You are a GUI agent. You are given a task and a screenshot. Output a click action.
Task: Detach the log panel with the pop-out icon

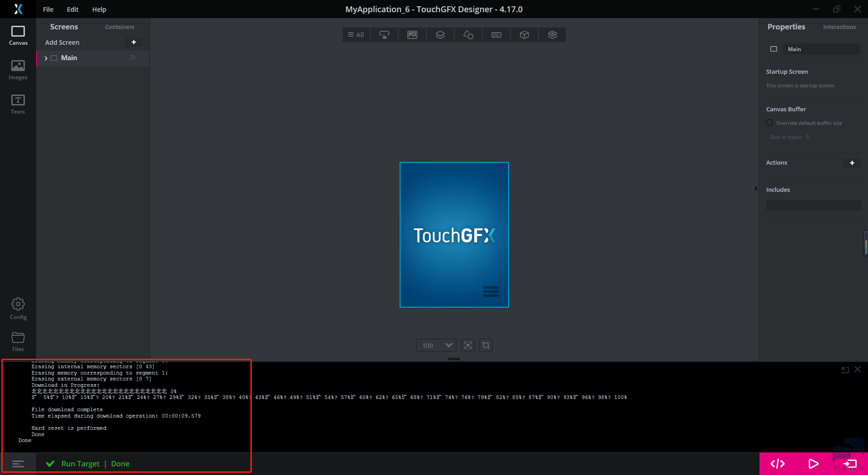pyautogui.click(x=845, y=370)
